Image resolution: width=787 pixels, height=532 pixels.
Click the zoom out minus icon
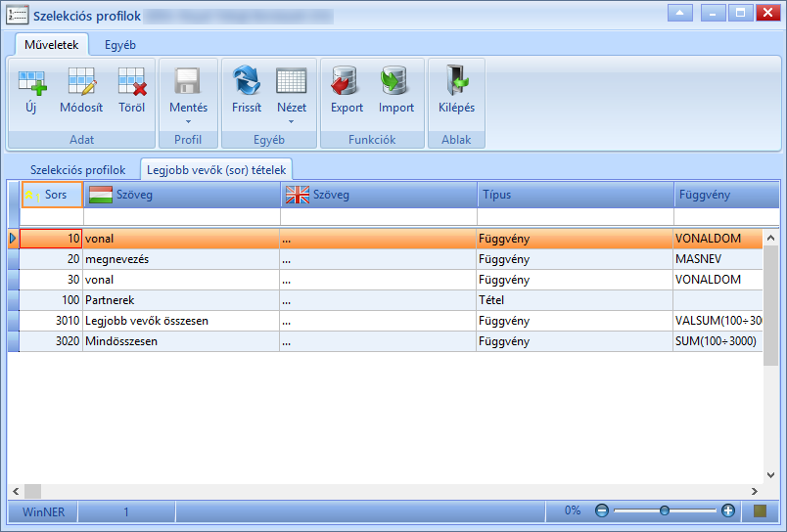(x=602, y=510)
